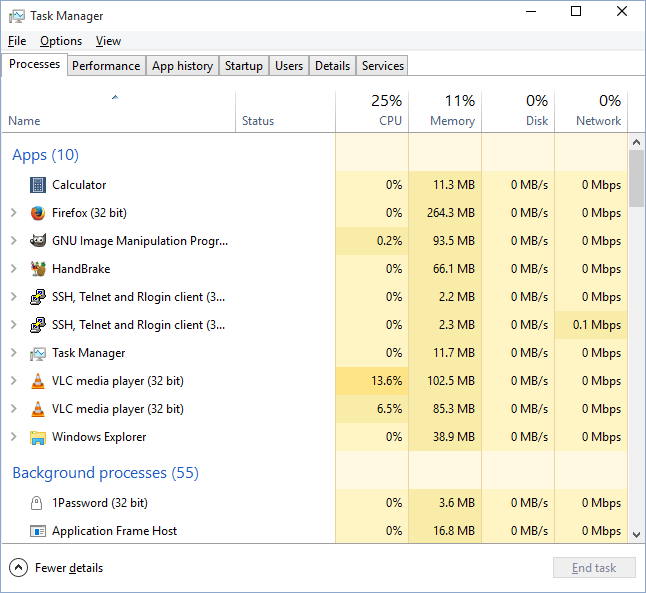Click the Firefox icon in process list
The image size is (646, 593).
(38, 213)
